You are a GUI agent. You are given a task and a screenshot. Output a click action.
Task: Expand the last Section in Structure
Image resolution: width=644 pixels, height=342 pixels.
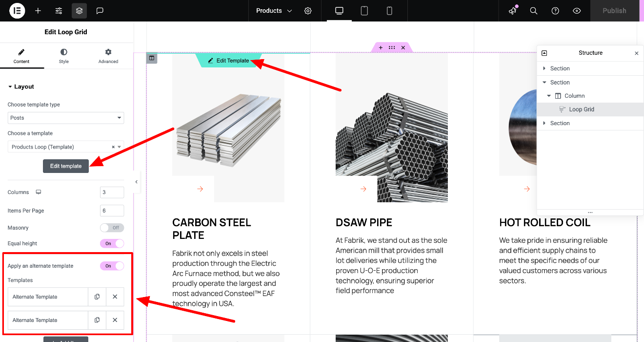click(x=544, y=123)
